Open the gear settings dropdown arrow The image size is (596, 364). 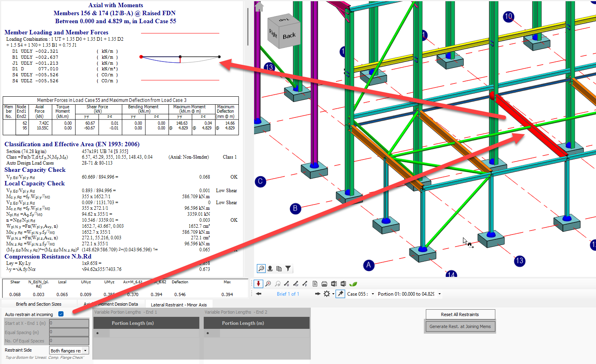tap(333, 294)
